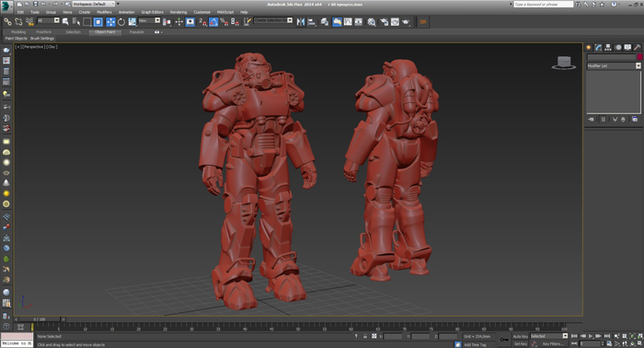The height and width of the screenshot is (348, 644).
Task: Open the Workspace: Default dropdown
Action: point(93,4)
